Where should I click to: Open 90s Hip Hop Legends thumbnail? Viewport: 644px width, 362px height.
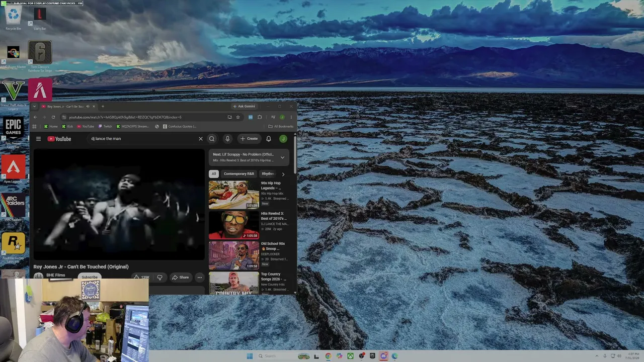click(x=234, y=195)
